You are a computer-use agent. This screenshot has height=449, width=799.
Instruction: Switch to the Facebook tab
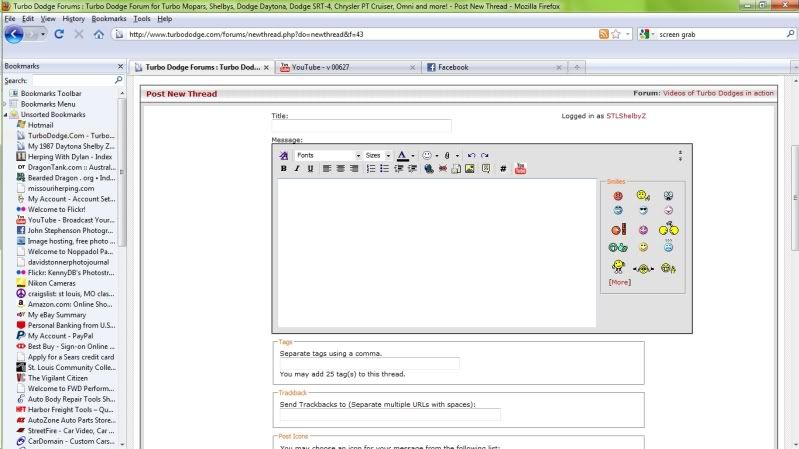pos(494,67)
